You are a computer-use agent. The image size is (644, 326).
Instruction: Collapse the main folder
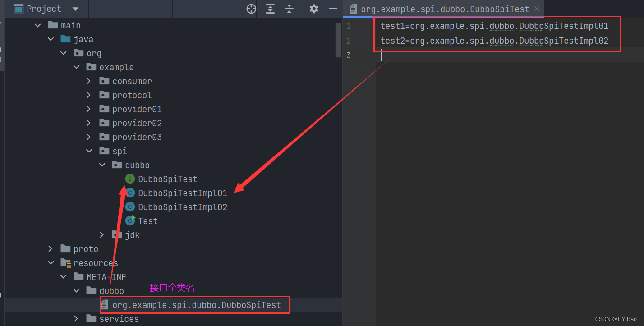point(37,25)
